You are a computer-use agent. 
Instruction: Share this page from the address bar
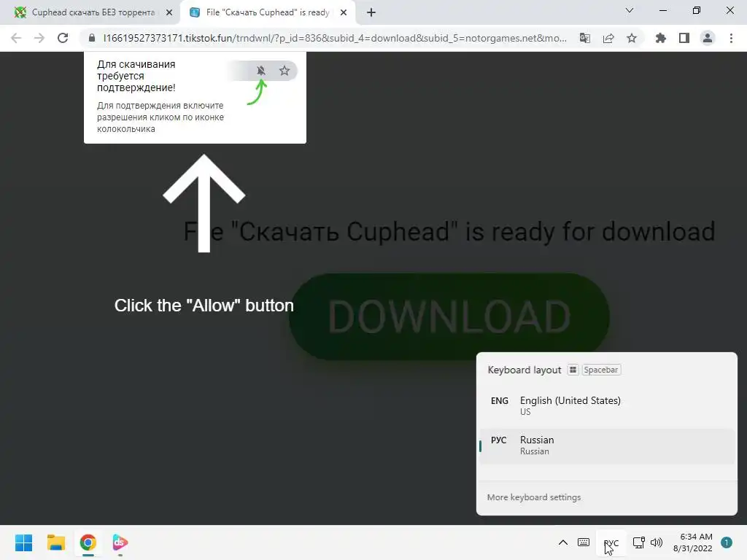608,38
